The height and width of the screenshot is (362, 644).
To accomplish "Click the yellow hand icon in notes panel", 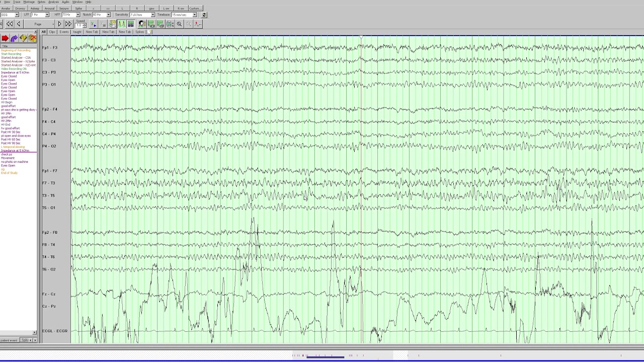I will [x=23, y=38].
